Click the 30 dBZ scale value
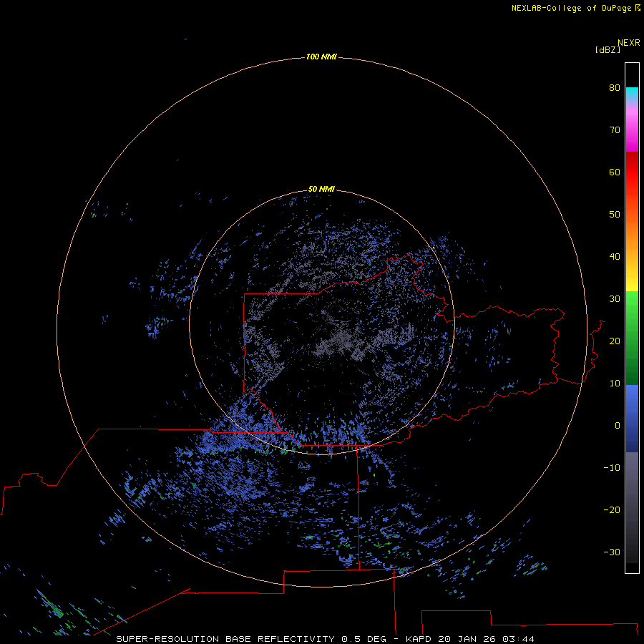644x644 pixels. pos(615,298)
